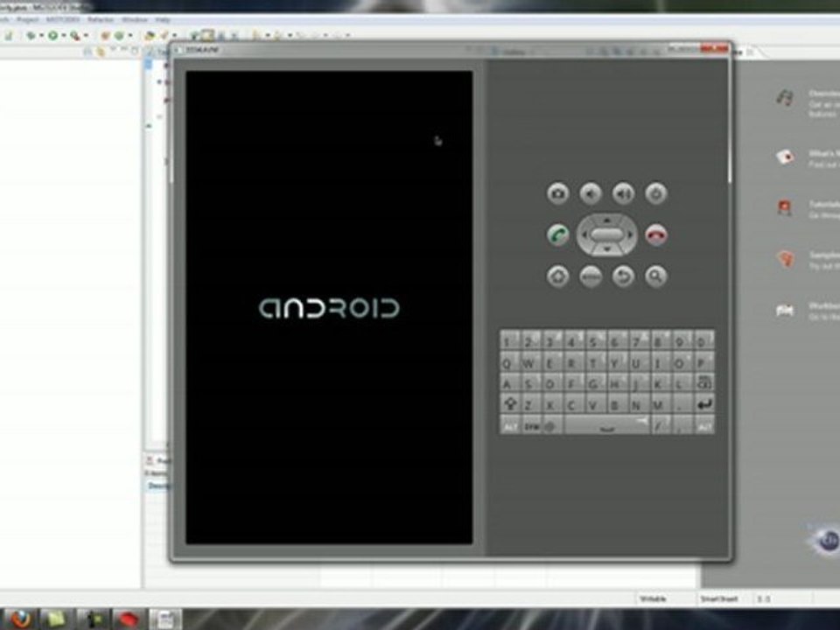Click the Welcome page Overview icon
The height and width of the screenshot is (630, 840).
[x=784, y=97]
